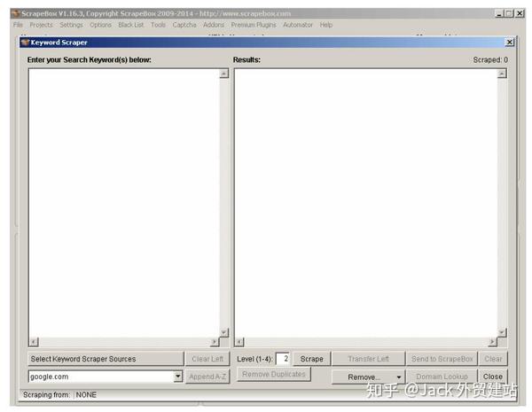This screenshot has height=412, width=532.
Task: Open the File menu
Action: tap(18, 25)
